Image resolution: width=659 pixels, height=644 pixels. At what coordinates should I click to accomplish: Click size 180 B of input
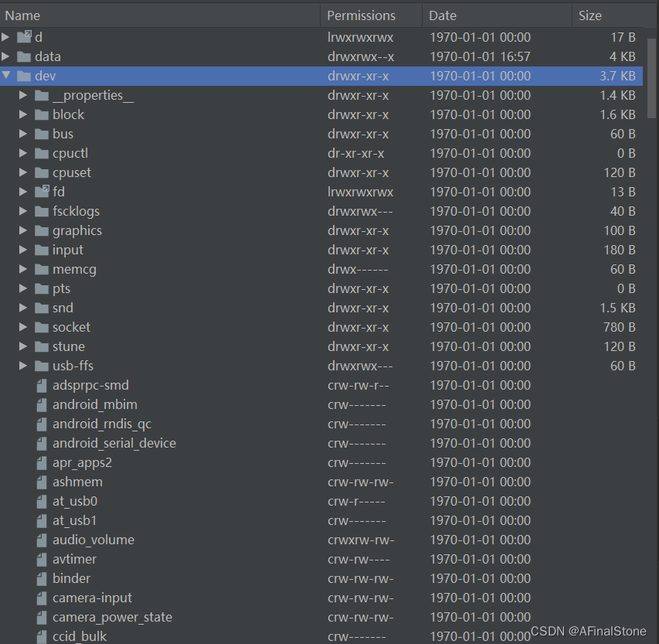[620, 250]
